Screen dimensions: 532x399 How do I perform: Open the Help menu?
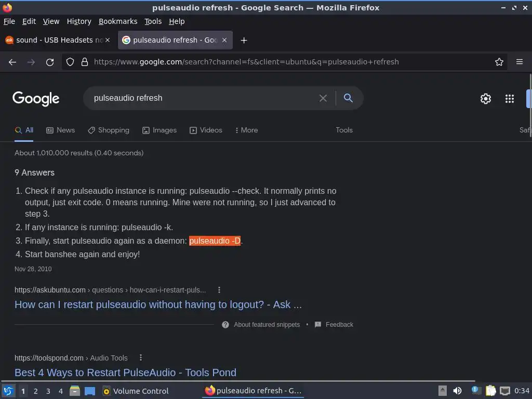(x=177, y=21)
